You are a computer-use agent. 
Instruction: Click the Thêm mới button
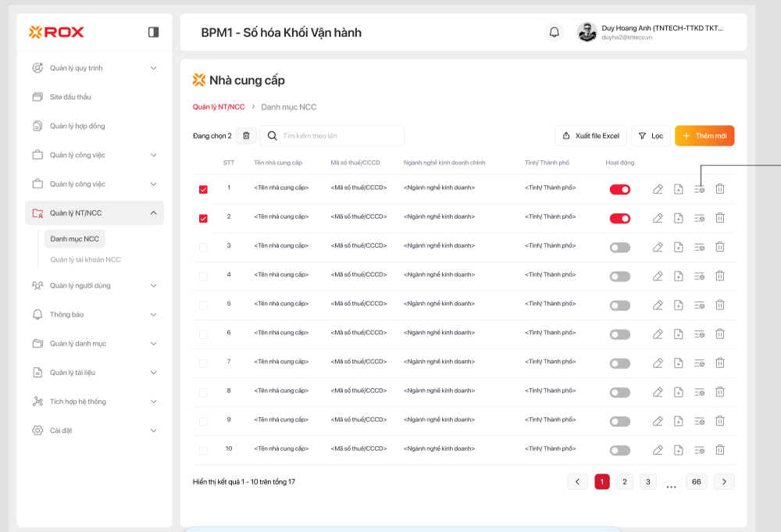[x=704, y=136]
